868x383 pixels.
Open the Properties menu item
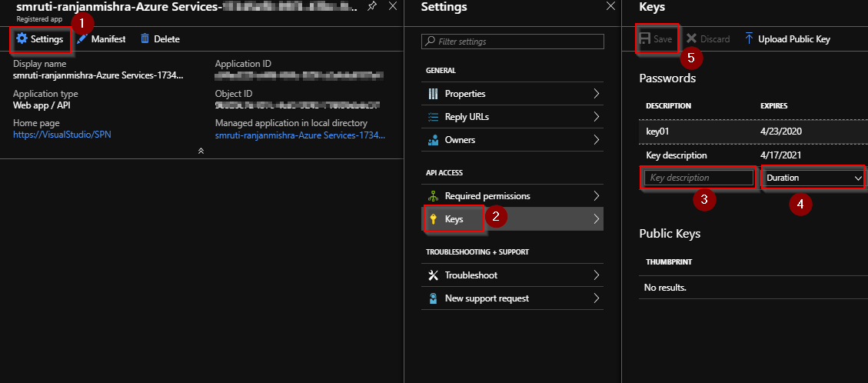513,94
